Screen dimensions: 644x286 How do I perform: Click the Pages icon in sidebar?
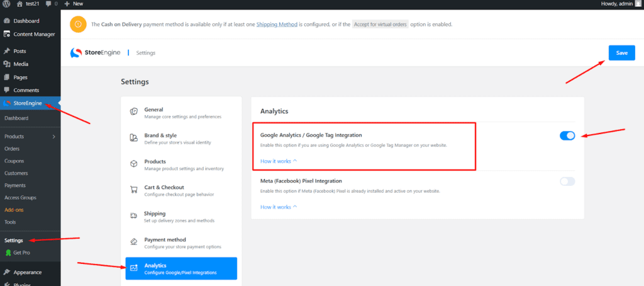click(x=6, y=77)
